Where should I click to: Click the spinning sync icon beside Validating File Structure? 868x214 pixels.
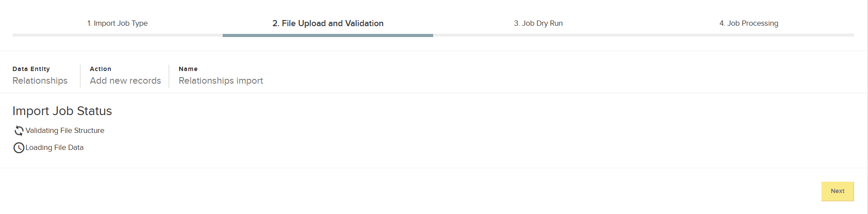point(19,130)
